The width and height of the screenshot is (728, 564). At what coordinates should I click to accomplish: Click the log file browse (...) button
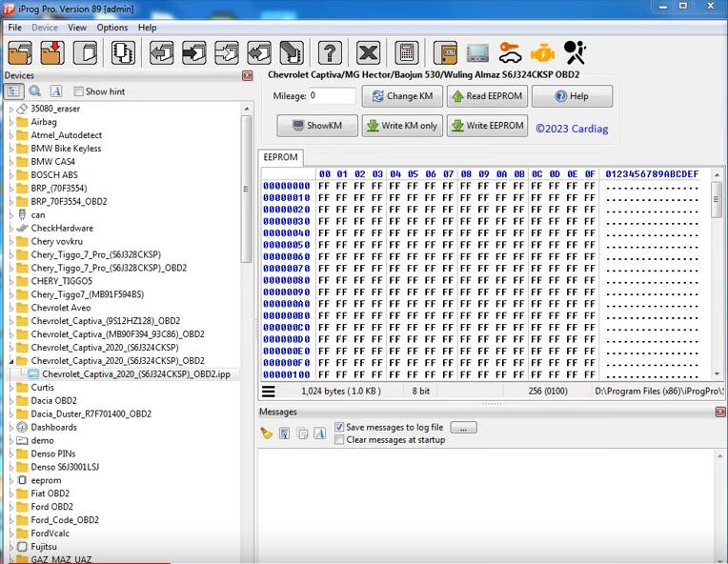click(x=463, y=428)
